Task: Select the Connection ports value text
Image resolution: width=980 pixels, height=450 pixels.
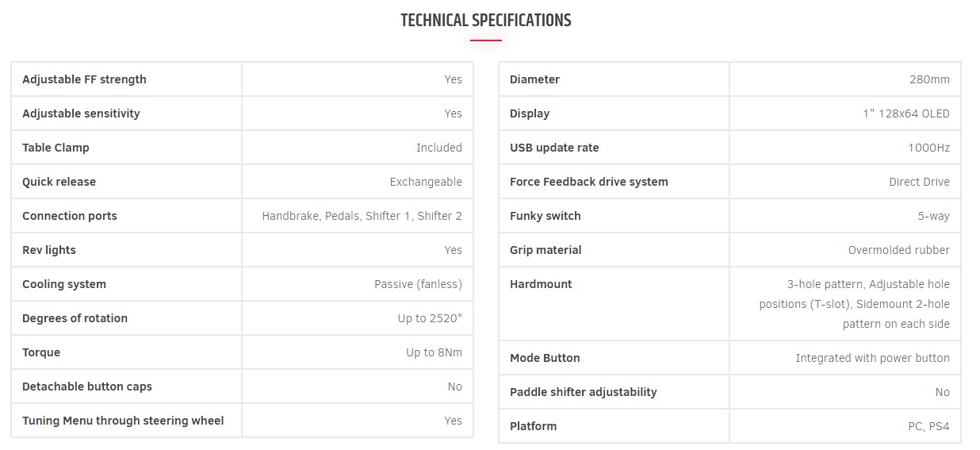Action: [x=362, y=216]
